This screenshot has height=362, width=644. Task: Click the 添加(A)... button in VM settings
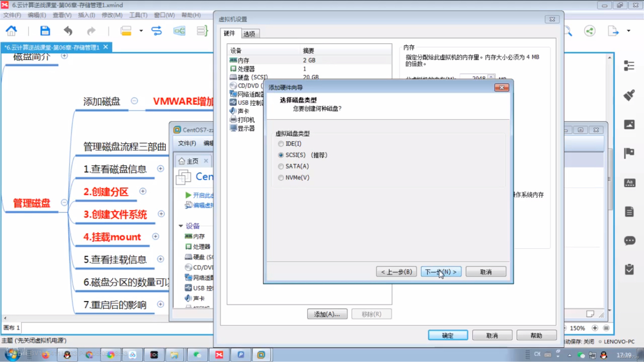(x=327, y=314)
